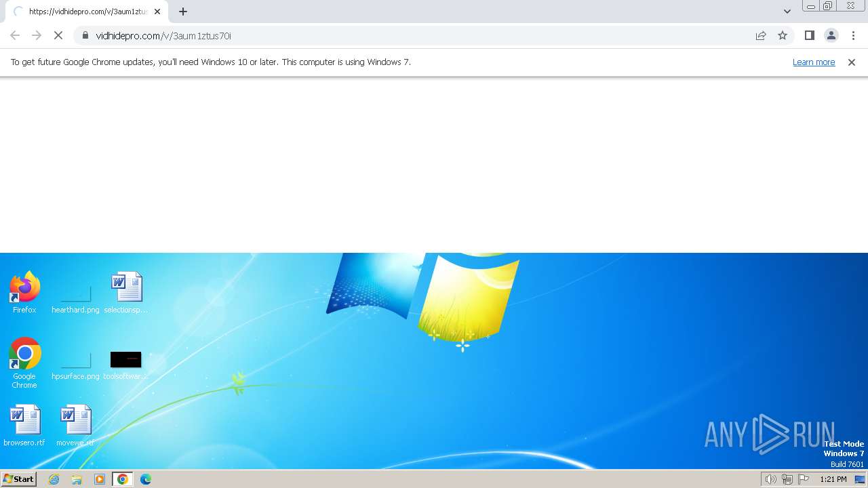The width and height of the screenshot is (868, 488).
Task: Go back to previous page
Action: (x=15, y=35)
